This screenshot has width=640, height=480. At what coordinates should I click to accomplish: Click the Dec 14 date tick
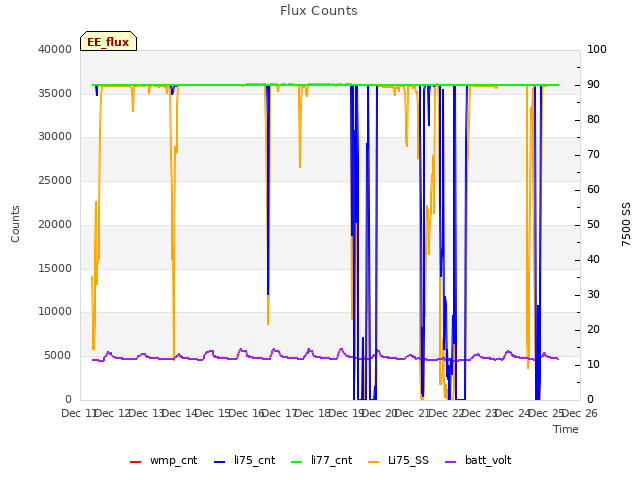pos(180,413)
